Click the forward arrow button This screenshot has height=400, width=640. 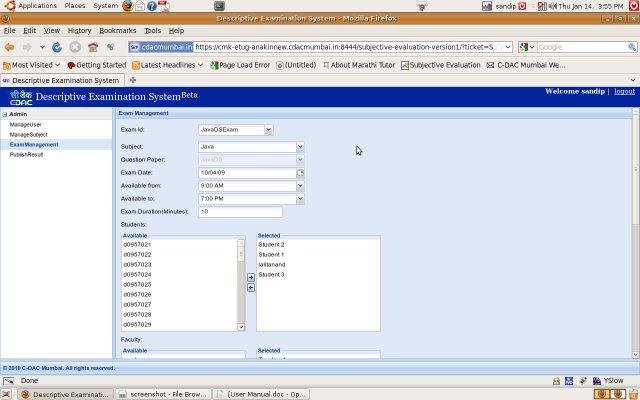pyautogui.click(x=27, y=47)
